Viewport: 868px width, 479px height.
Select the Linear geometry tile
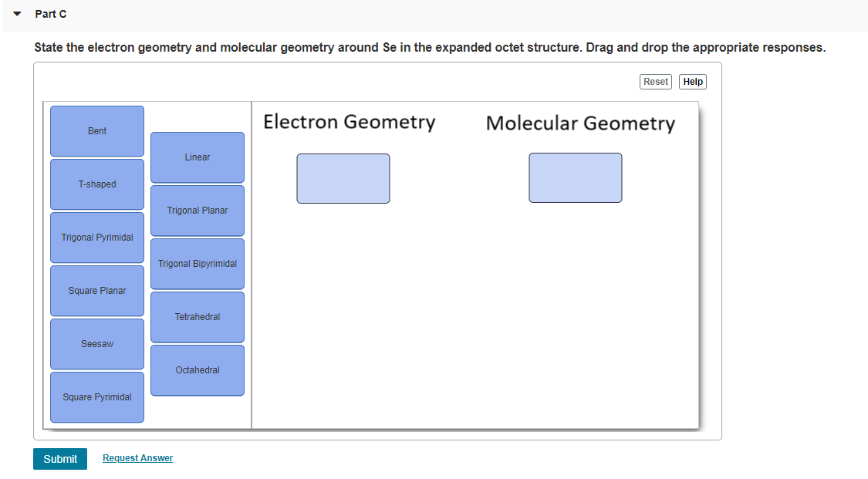pyautogui.click(x=197, y=157)
